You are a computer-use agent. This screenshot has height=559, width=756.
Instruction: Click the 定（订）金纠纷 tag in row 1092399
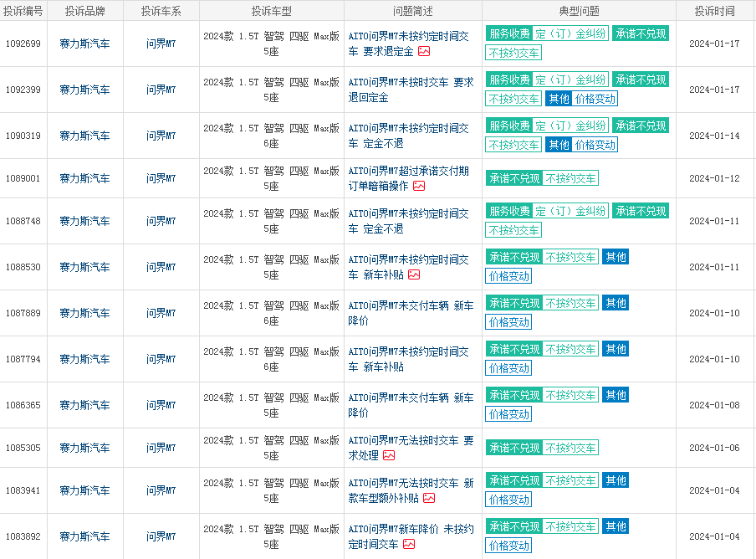tap(570, 79)
